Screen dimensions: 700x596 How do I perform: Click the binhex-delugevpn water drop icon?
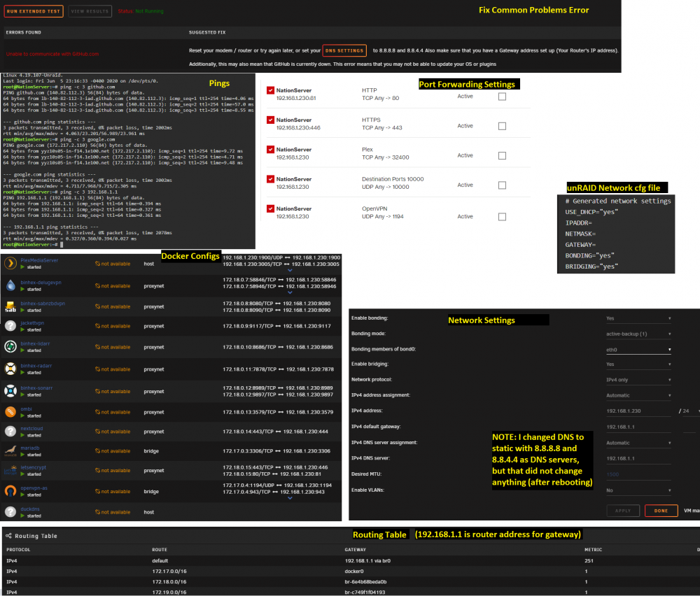click(10, 285)
